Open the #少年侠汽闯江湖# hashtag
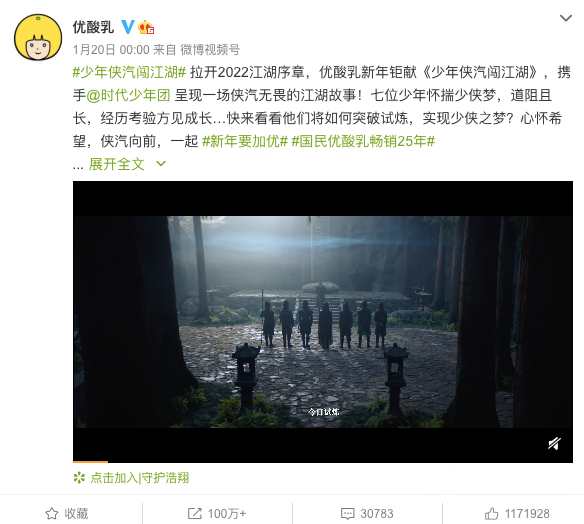Screen dimensions: 584x524 click(129, 72)
